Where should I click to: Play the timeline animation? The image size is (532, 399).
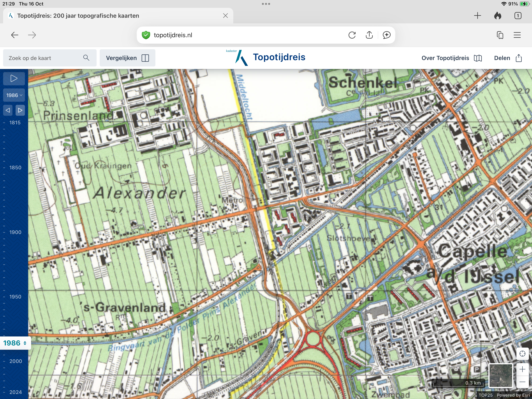(14, 79)
